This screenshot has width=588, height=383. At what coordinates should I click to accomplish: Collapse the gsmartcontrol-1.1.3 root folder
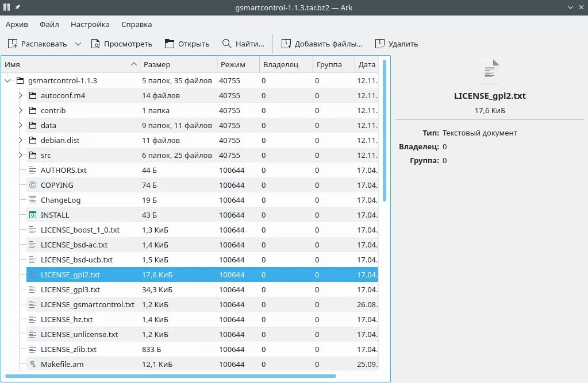coord(7,80)
